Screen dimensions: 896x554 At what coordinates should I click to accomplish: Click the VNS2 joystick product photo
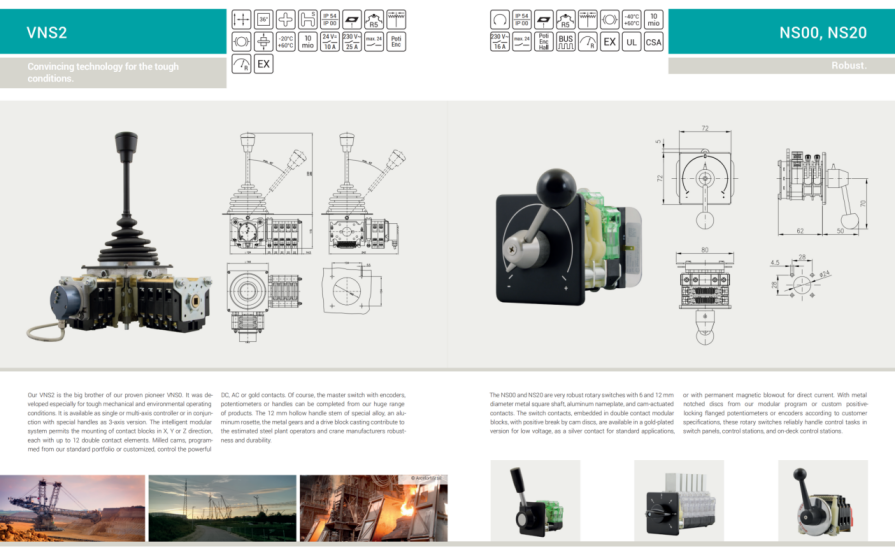pos(128,242)
